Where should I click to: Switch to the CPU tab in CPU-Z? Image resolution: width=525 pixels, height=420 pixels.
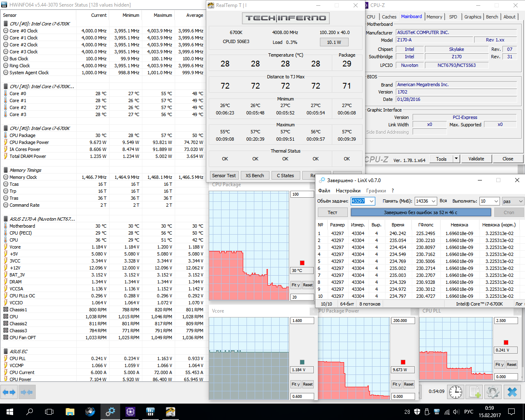click(371, 17)
